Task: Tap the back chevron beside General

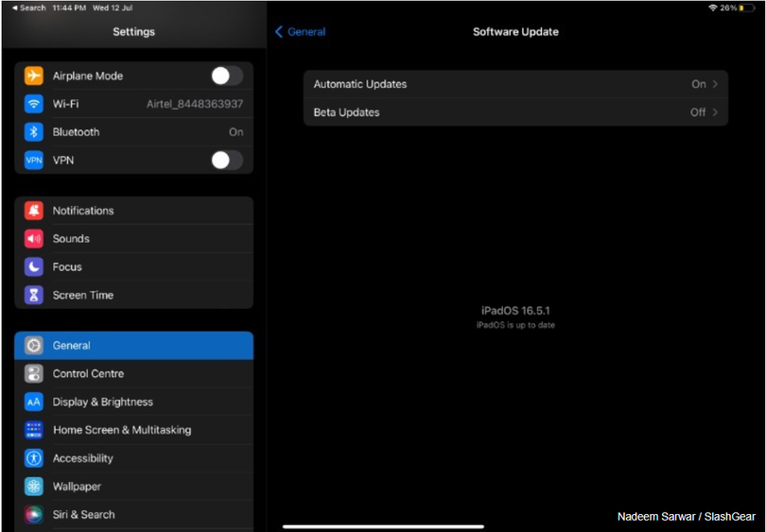Action: [x=279, y=32]
